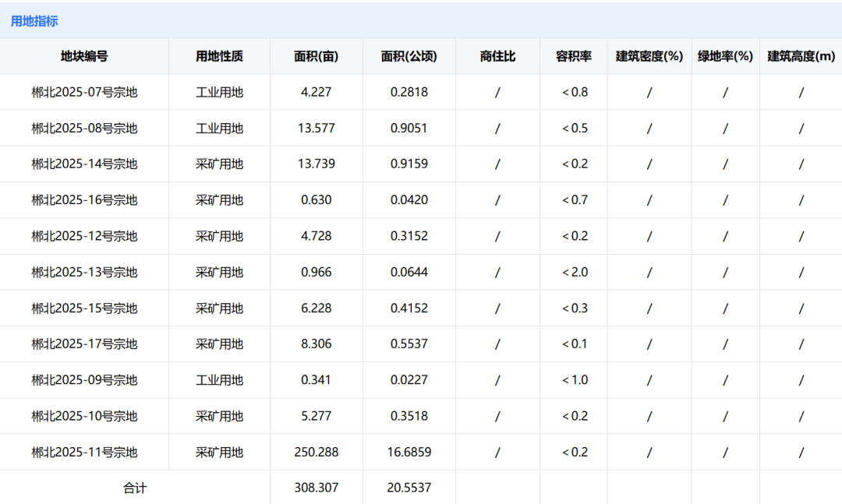Click the 容积率 column header
Image resolution: width=842 pixels, height=504 pixels.
coord(573,56)
